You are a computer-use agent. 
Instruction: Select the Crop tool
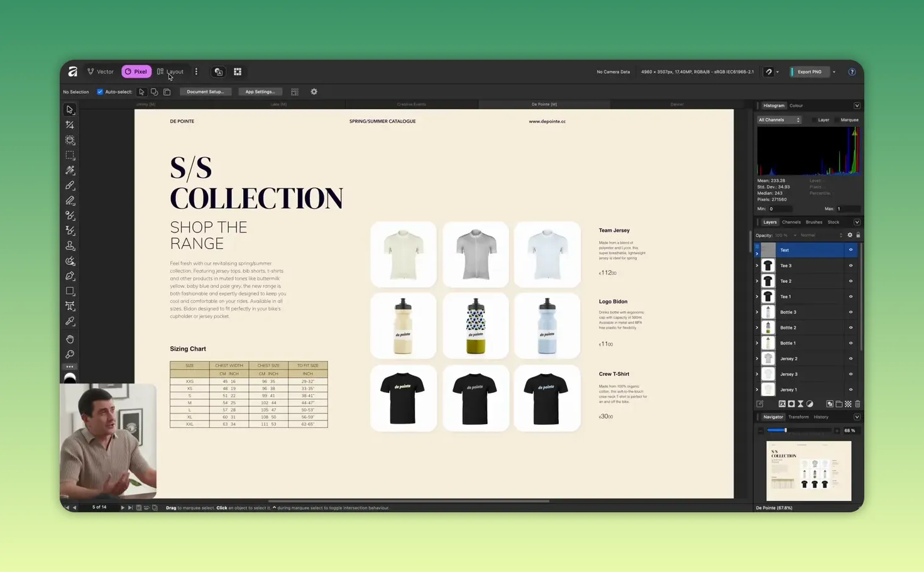[x=70, y=124]
